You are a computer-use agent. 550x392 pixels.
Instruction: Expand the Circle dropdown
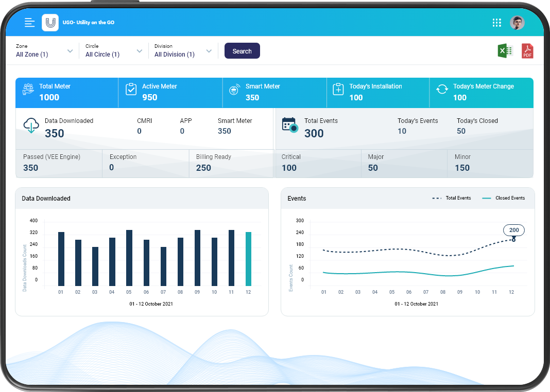pyautogui.click(x=139, y=51)
